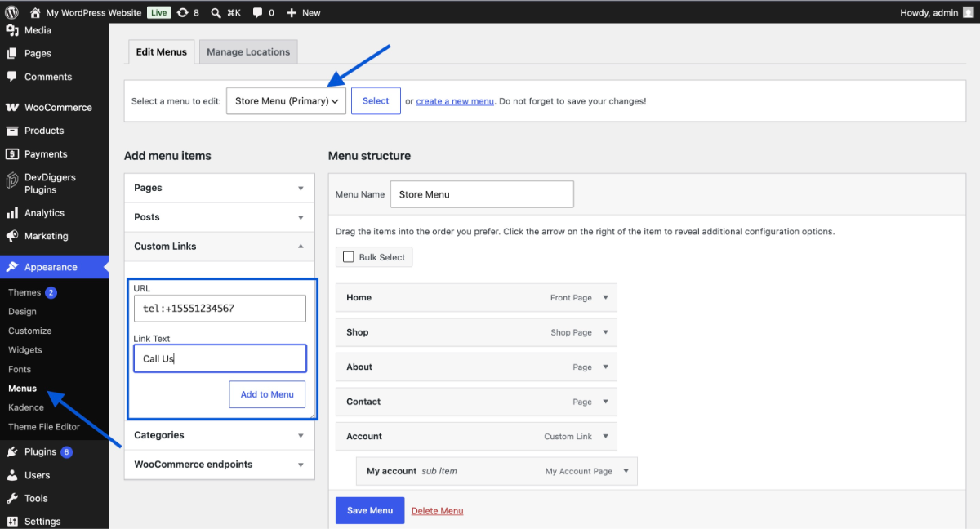Click the Save Menu button
The image size is (980, 529).
pos(370,510)
